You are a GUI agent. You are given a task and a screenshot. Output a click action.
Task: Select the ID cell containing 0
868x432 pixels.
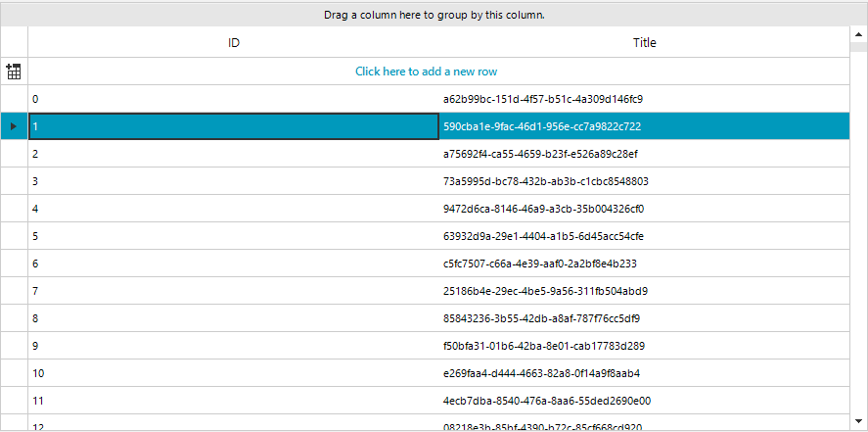coord(234,99)
